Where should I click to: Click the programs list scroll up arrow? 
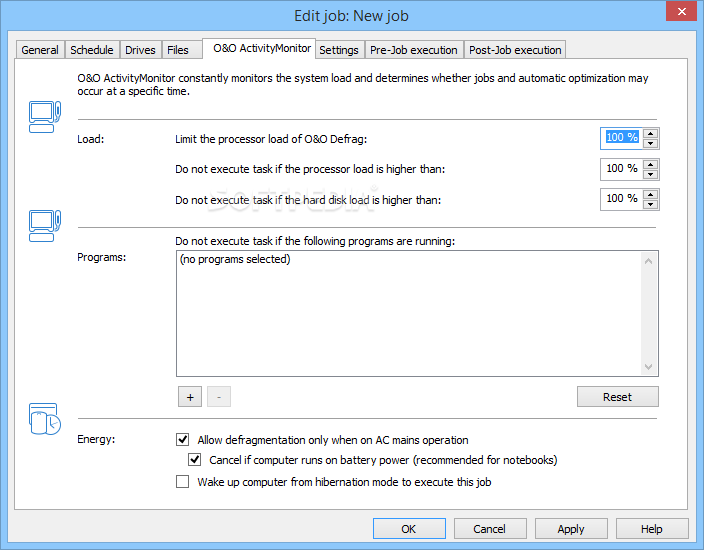[x=648, y=261]
